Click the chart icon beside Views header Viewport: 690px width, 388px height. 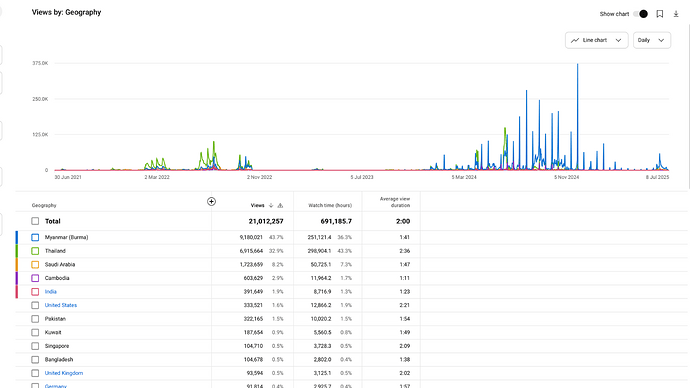pyautogui.click(x=280, y=205)
